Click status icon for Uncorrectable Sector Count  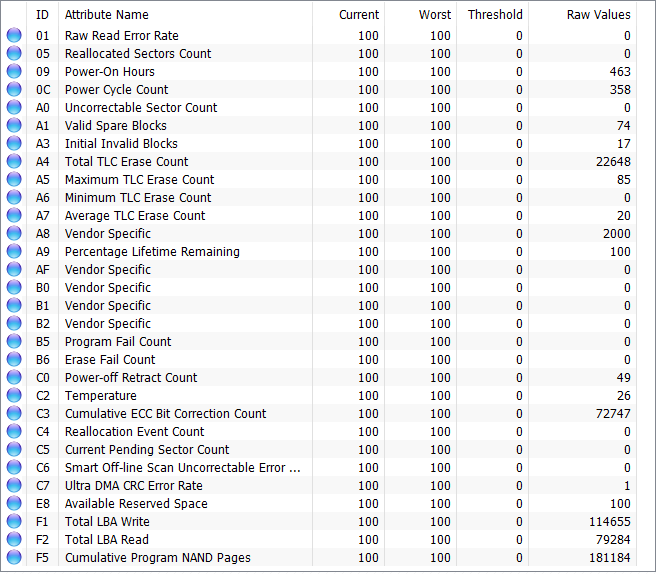[x=14, y=107]
